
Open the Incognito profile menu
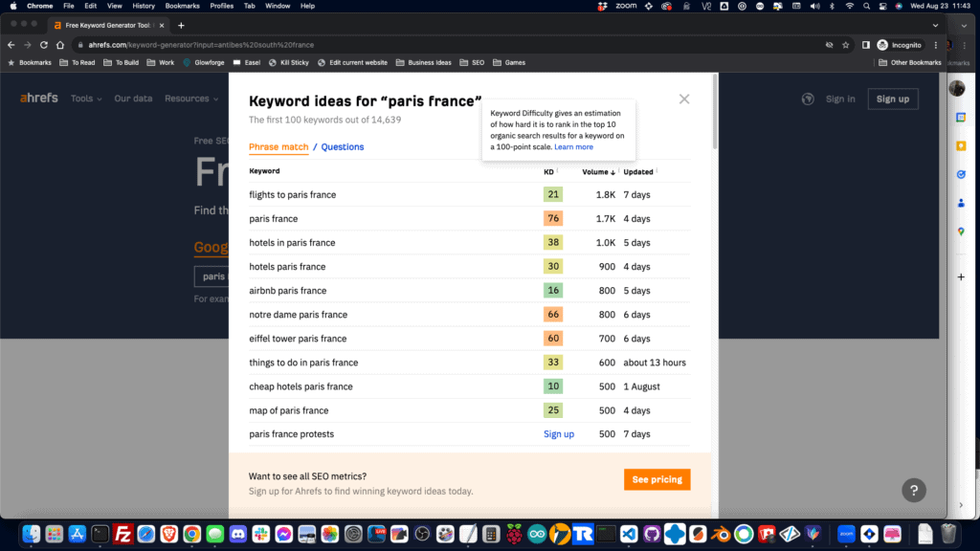click(900, 45)
